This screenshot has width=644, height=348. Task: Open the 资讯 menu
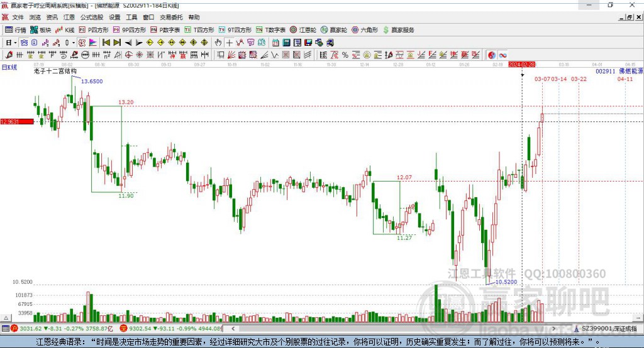tap(52, 17)
